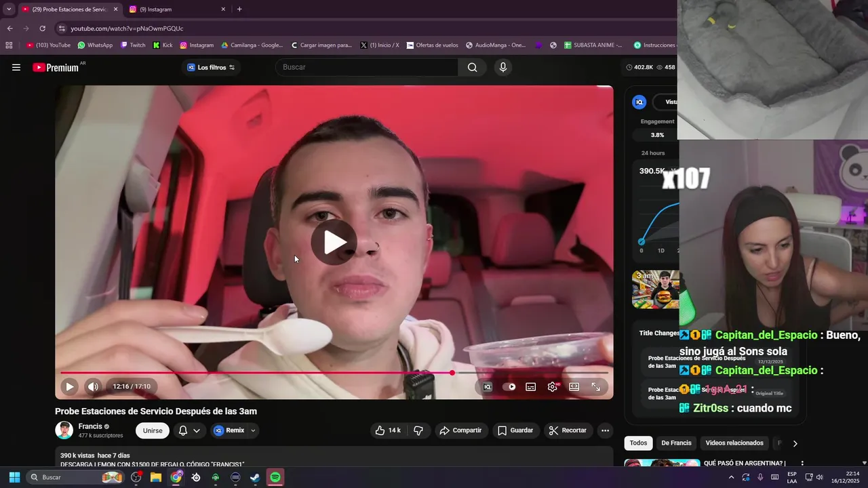Select the Videos relacionados chip
Screen dimensions: 868x488
734,443
